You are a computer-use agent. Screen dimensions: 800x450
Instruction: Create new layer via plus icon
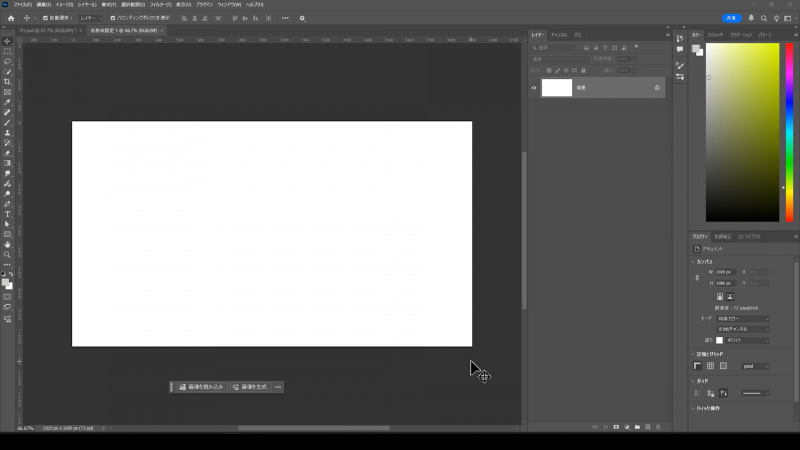pyautogui.click(x=648, y=427)
